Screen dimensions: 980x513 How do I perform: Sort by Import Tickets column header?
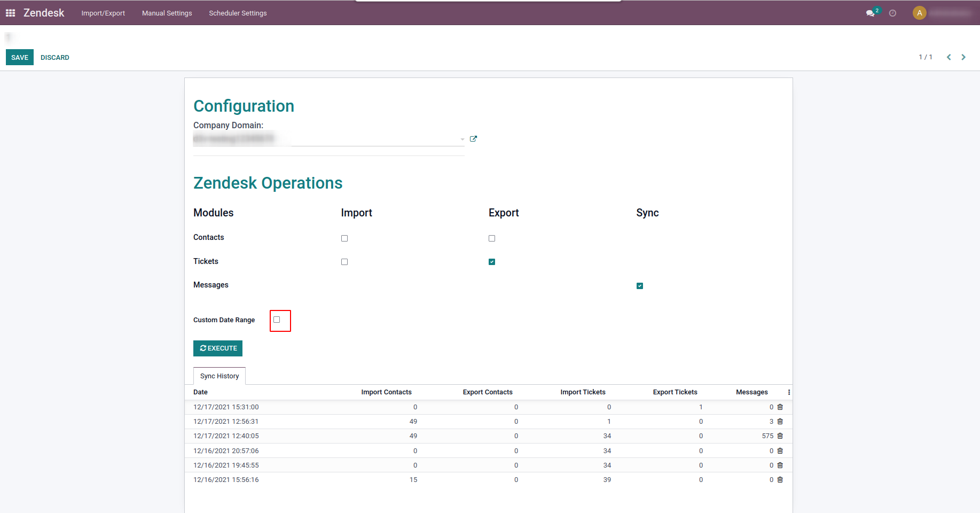click(583, 392)
